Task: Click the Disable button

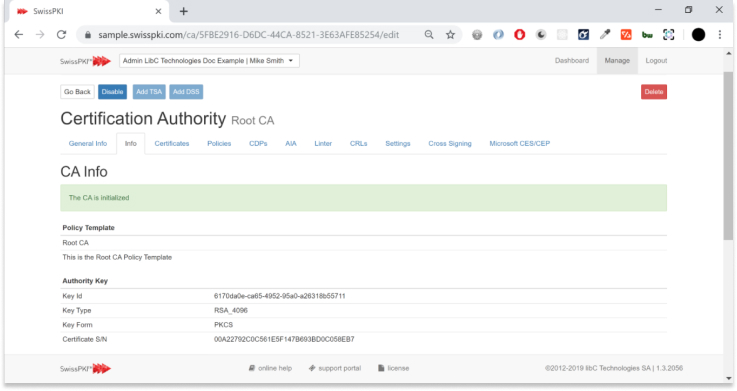Action: (112, 92)
